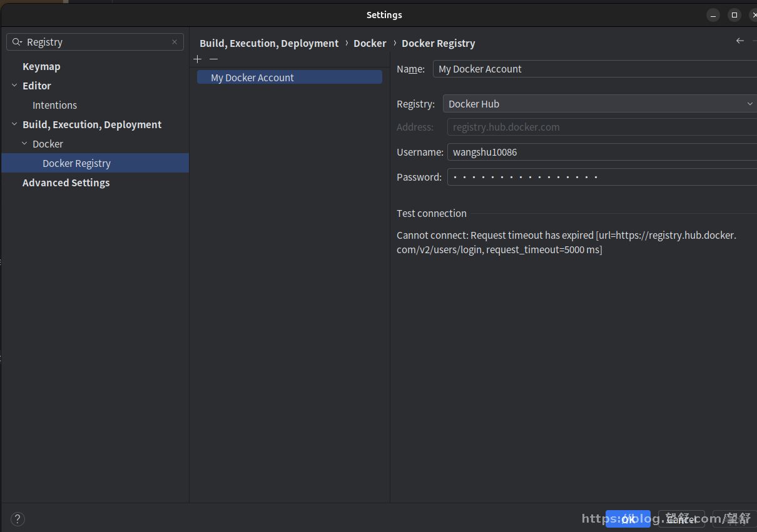Select My Docker Account list entry
Image resolution: width=757 pixels, height=532 pixels.
coord(289,78)
